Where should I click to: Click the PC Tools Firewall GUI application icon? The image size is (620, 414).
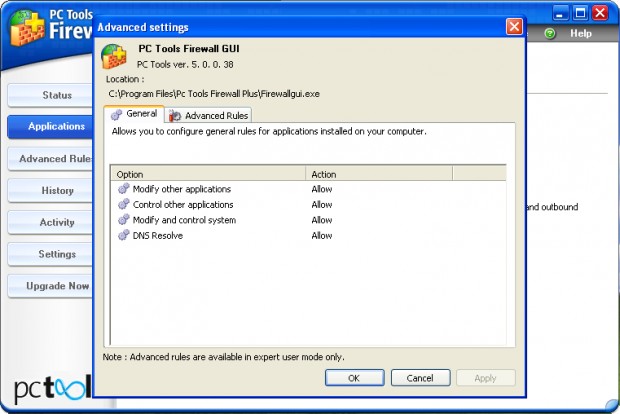[x=113, y=56]
